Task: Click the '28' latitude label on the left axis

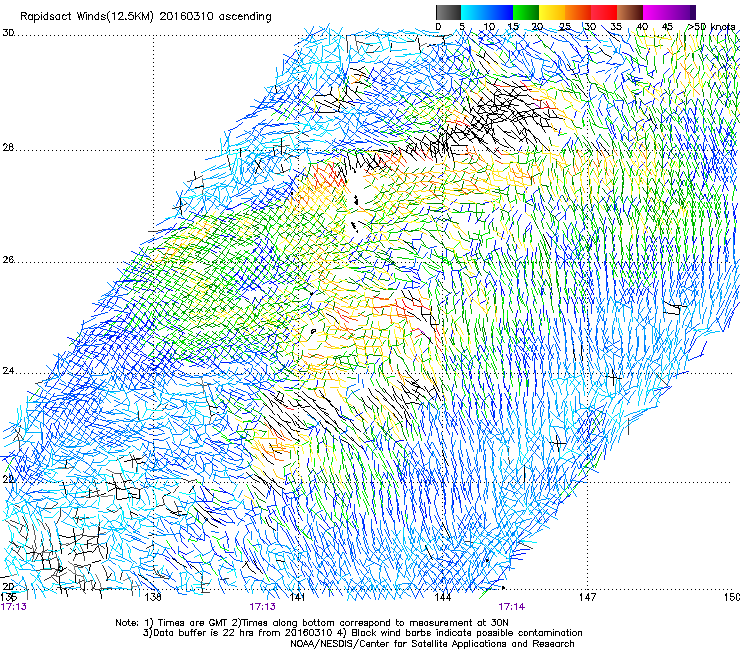Action: (x=8, y=148)
